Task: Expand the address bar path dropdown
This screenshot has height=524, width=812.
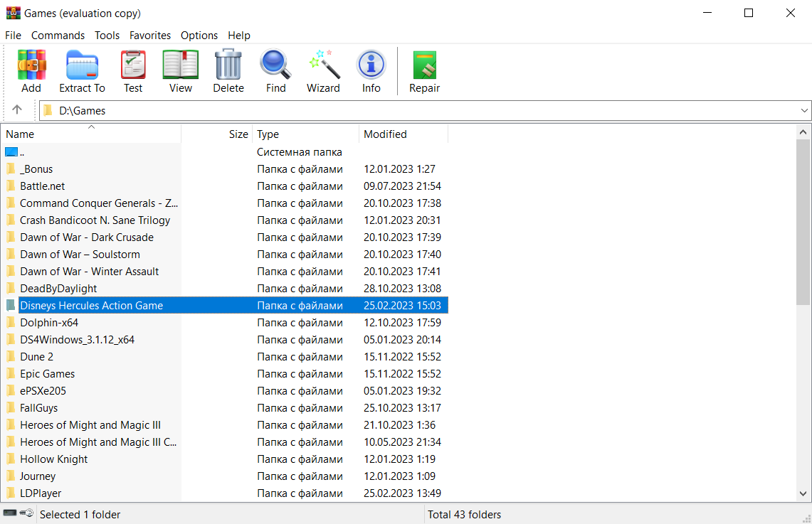Action: (803, 111)
